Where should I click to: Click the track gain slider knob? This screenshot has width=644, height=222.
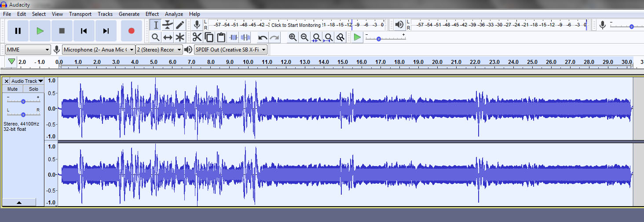click(x=23, y=101)
